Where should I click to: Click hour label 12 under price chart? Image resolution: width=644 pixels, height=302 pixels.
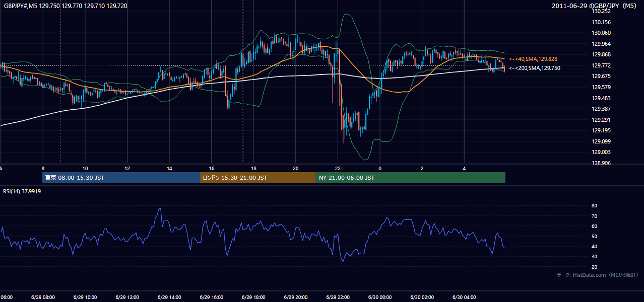click(127, 168)
